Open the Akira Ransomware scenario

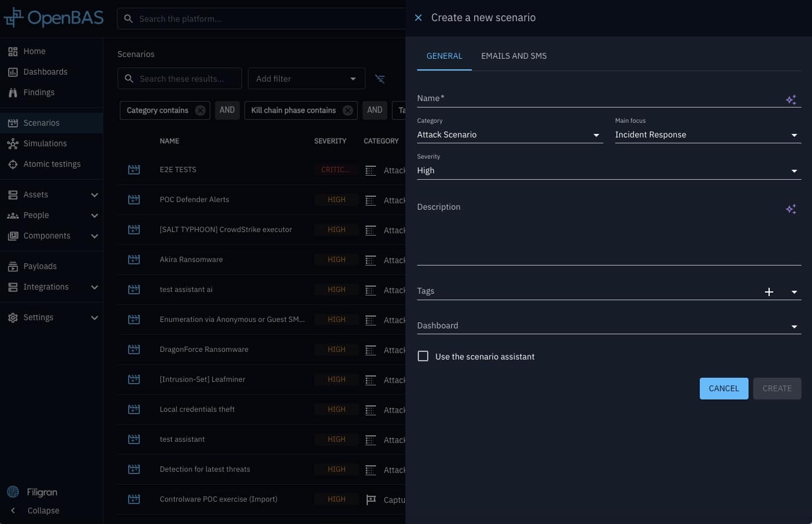point(191,260)
